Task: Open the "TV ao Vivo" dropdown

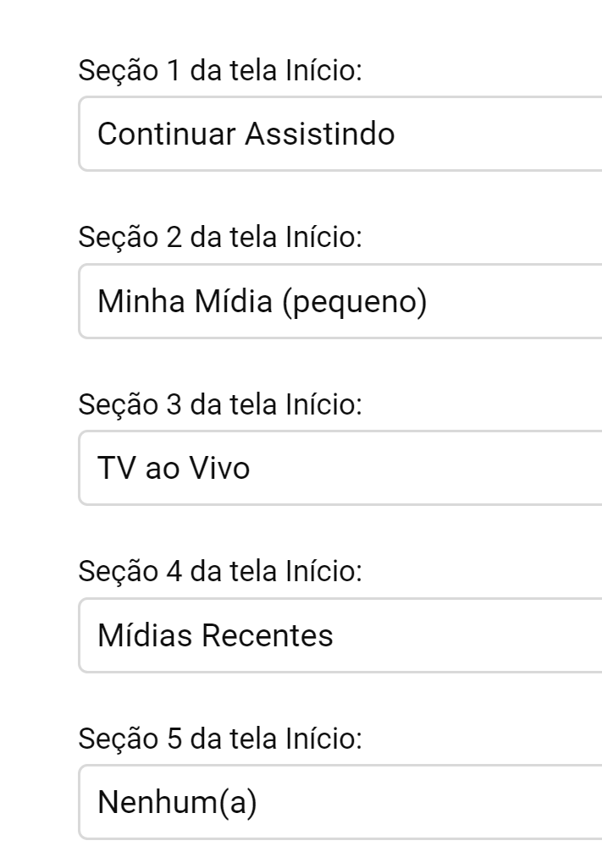Action: click(x=339, y=468)
